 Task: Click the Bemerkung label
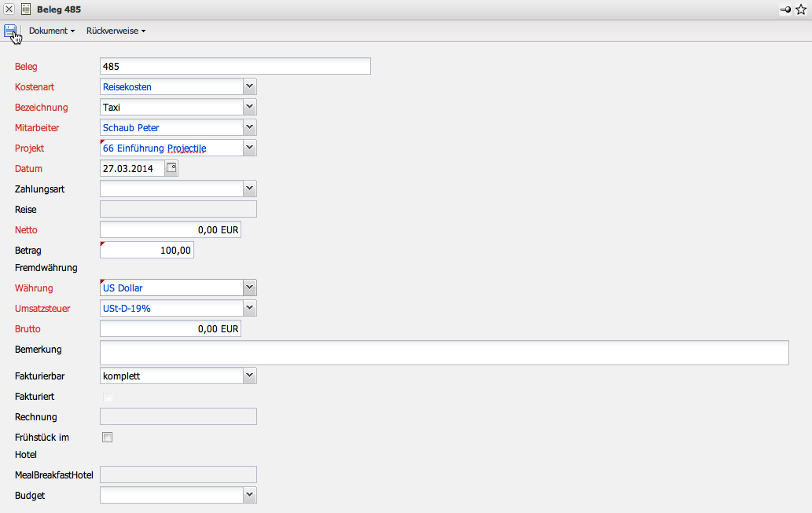pos(39,350)
